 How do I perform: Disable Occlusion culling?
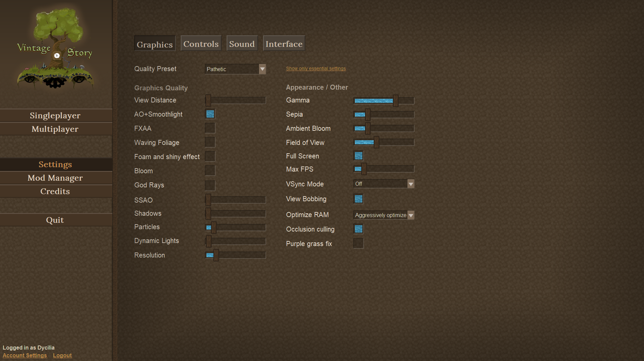(x=358, y=229)
